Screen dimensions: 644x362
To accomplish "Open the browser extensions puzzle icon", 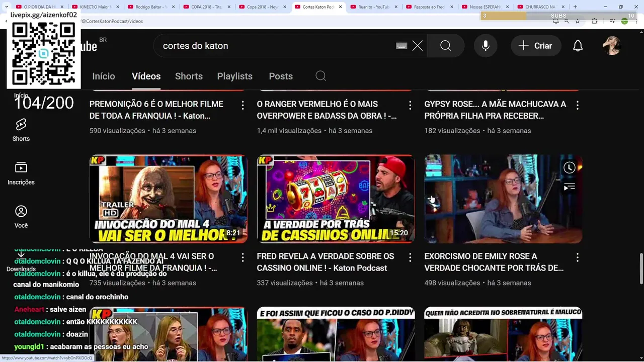I will tap(594, 21).
